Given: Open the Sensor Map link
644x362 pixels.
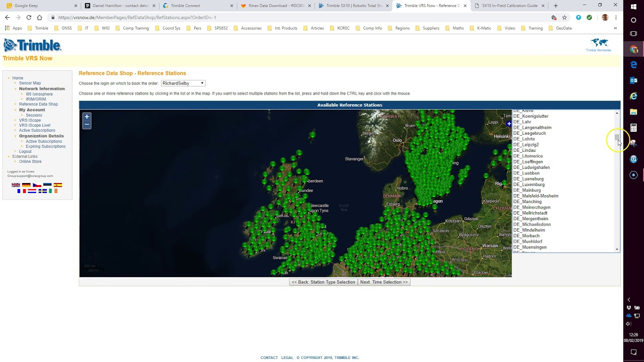Looking at the screenshot, I should tap(30, 83).
